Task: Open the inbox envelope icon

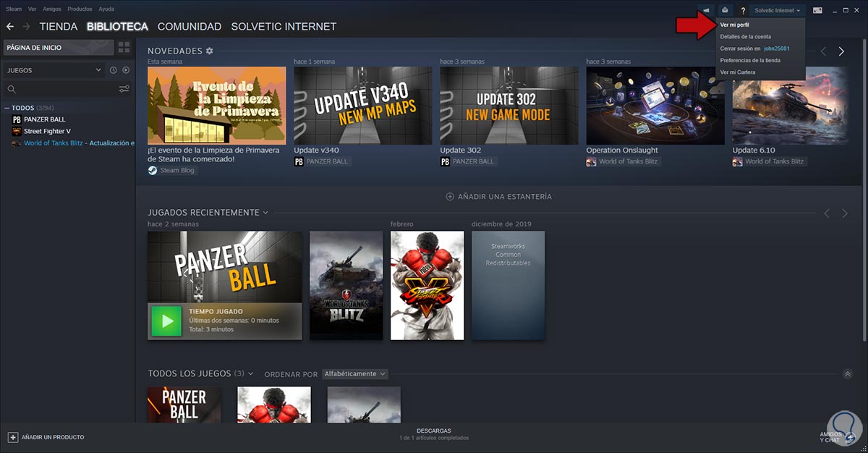Action: [725, 10]
